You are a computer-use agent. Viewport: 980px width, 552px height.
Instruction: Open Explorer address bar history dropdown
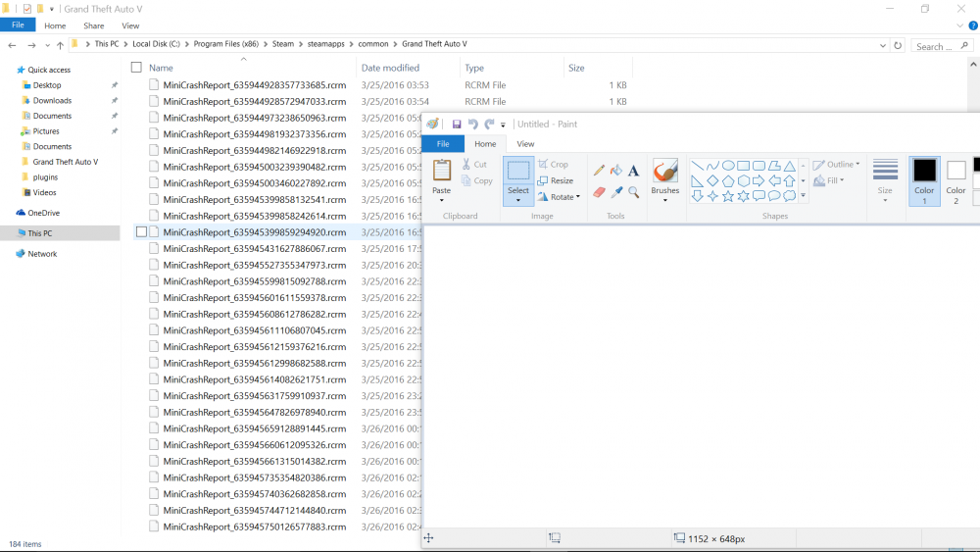(883, 46)
